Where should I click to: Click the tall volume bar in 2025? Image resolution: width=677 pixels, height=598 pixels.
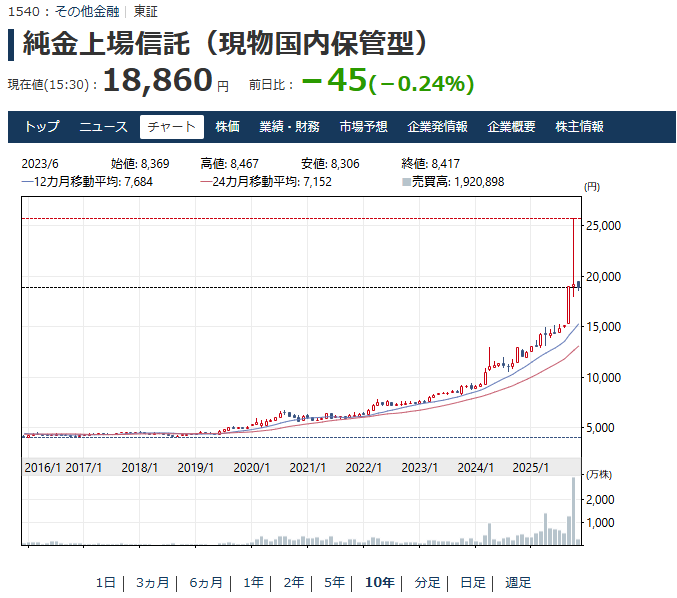tap(574, 512)
